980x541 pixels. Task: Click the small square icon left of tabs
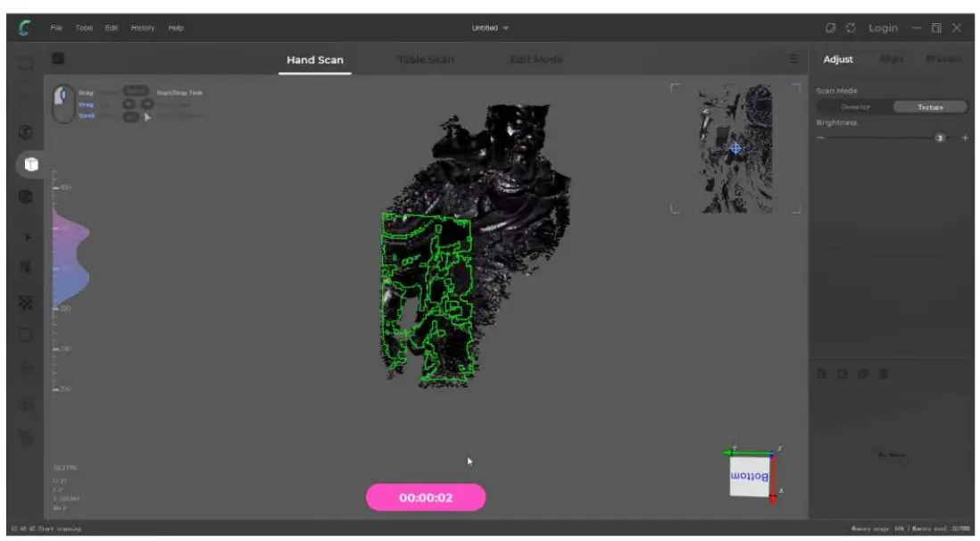(58, 59)
